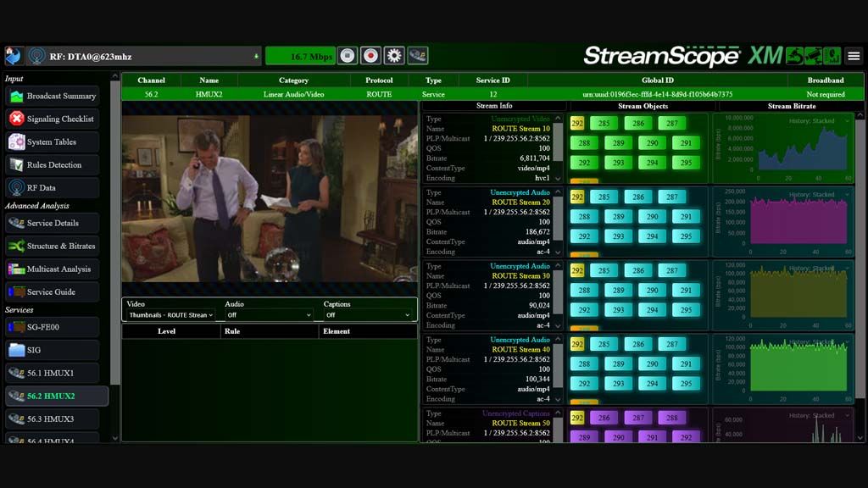Click the first green icon beside XM logo
868x488 pixels.
795,56
